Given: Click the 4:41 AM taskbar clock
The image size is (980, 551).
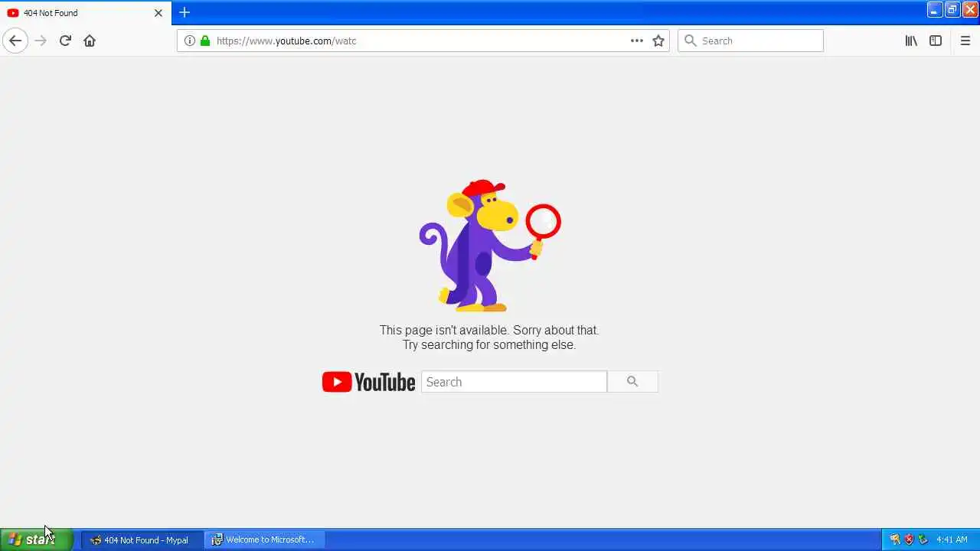Looking at the screenshot, I should click(x=952, y=540).
